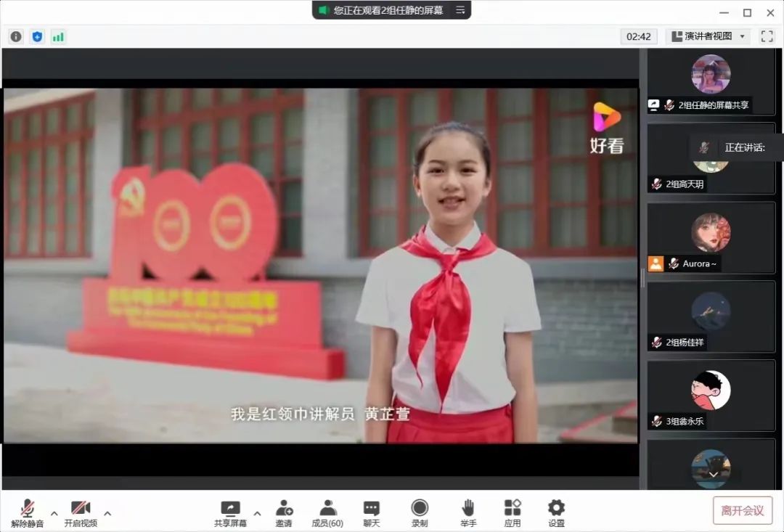The width and height of the screenshot is (784, 532).
Task: Open the menu icon in screen-sharing banner
Action: coord(460,10)
